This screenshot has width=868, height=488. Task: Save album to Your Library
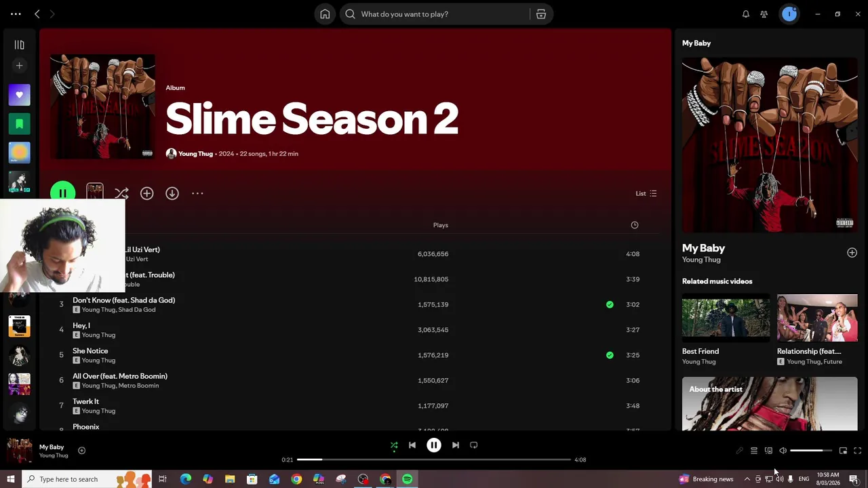click(146, 194)
